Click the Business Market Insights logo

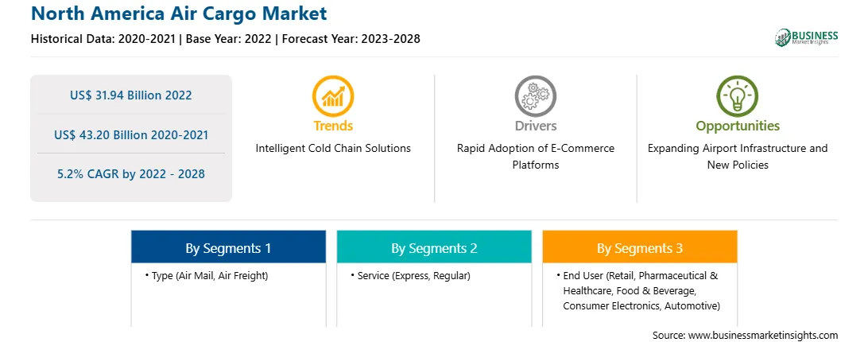pyautogui.click(x=807, y=37)
